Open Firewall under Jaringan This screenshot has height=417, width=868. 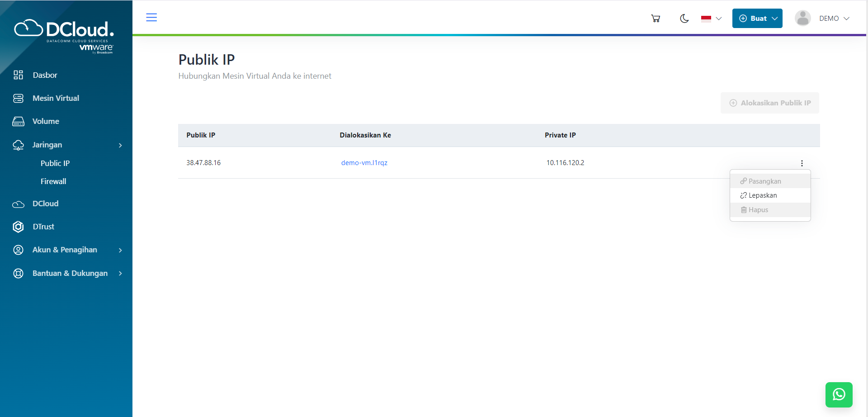coord(53,181)
